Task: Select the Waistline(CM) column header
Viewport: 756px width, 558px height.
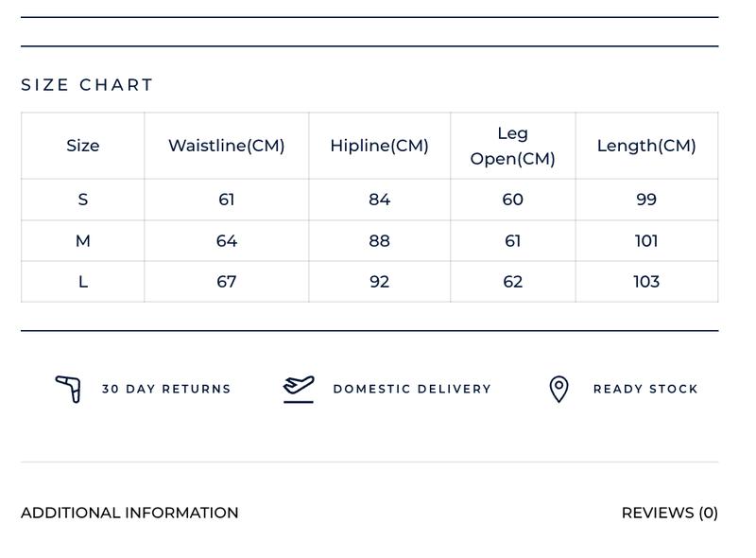Action: [227, 146]
